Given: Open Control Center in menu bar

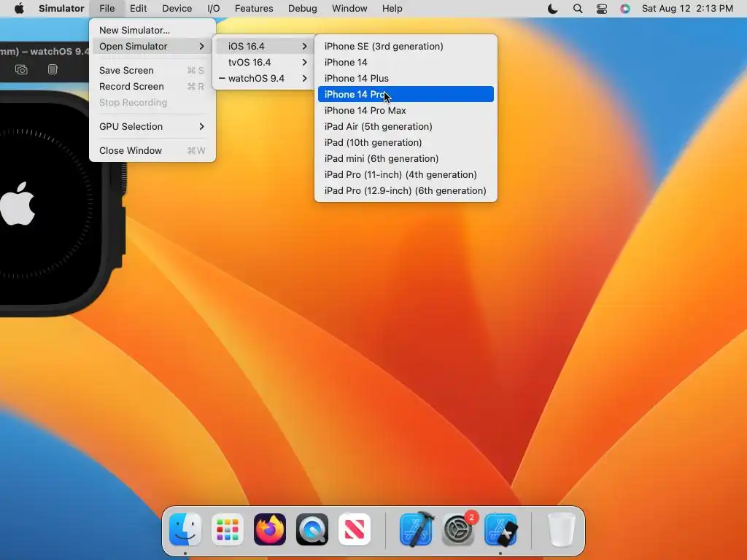Looking at the screenshot, I should (602, 9).
